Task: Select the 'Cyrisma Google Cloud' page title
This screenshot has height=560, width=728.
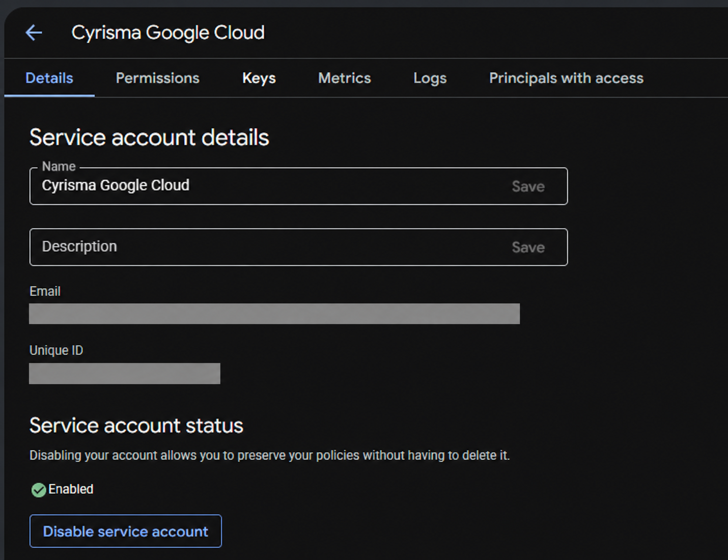Action: pyautogui.click(x=168, y=33)
